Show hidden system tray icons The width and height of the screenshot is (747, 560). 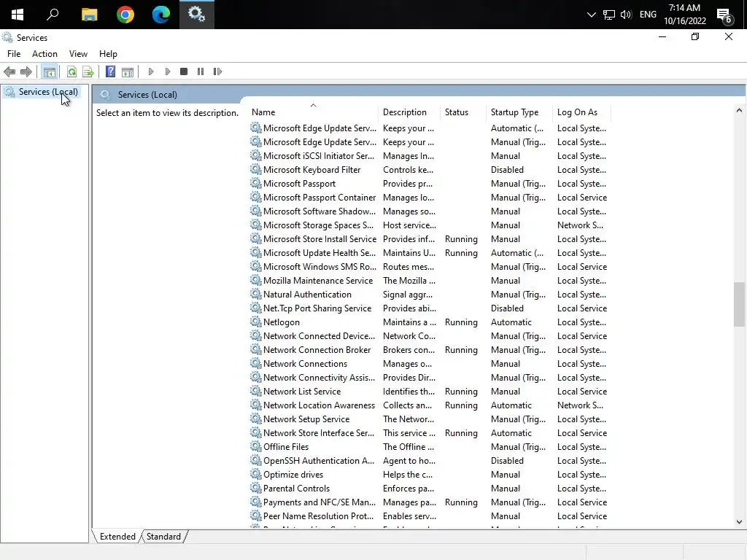591,15
